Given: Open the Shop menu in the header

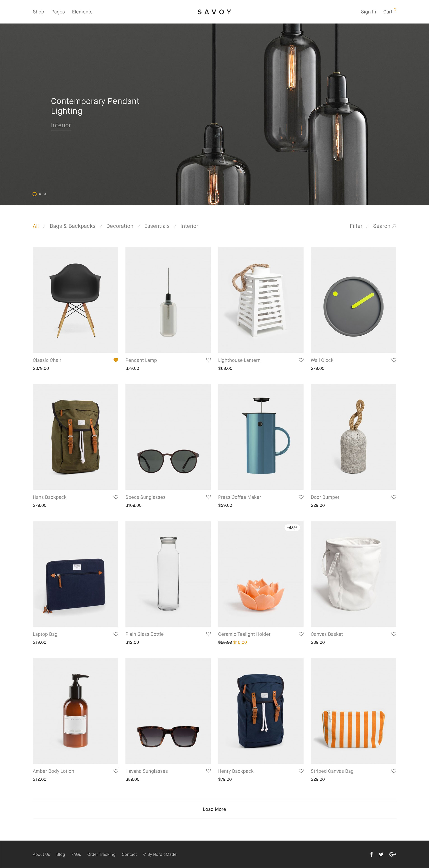Looking at the screenshot, I should tap(38, 12).
